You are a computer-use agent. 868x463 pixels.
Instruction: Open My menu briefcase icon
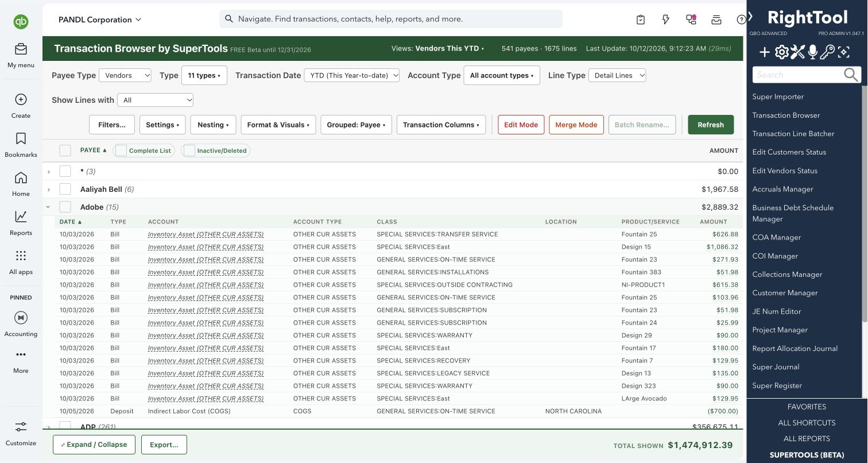pyautogui.click(x=21, y=49)
